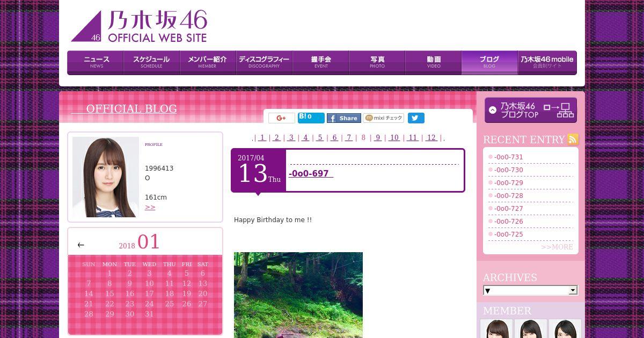
Task: Go to pagination page 2
Action: pos(276,137)
